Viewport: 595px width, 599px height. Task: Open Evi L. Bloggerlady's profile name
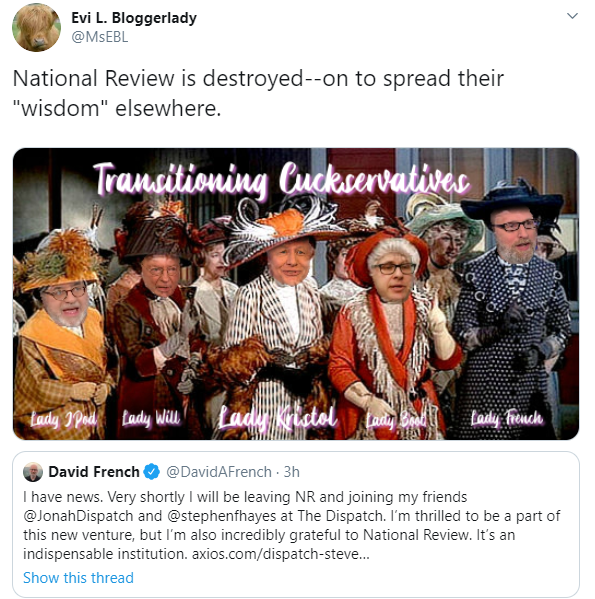(x=134, y=18)
